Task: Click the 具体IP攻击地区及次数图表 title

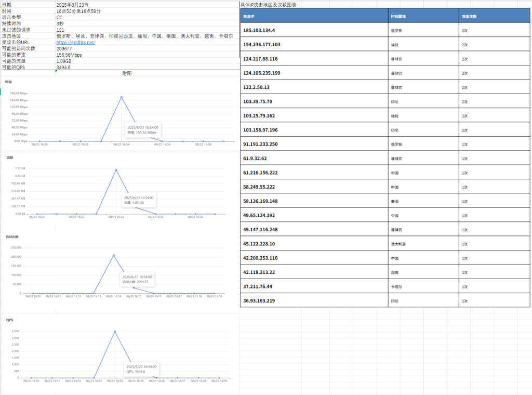Action: point(269,5)
